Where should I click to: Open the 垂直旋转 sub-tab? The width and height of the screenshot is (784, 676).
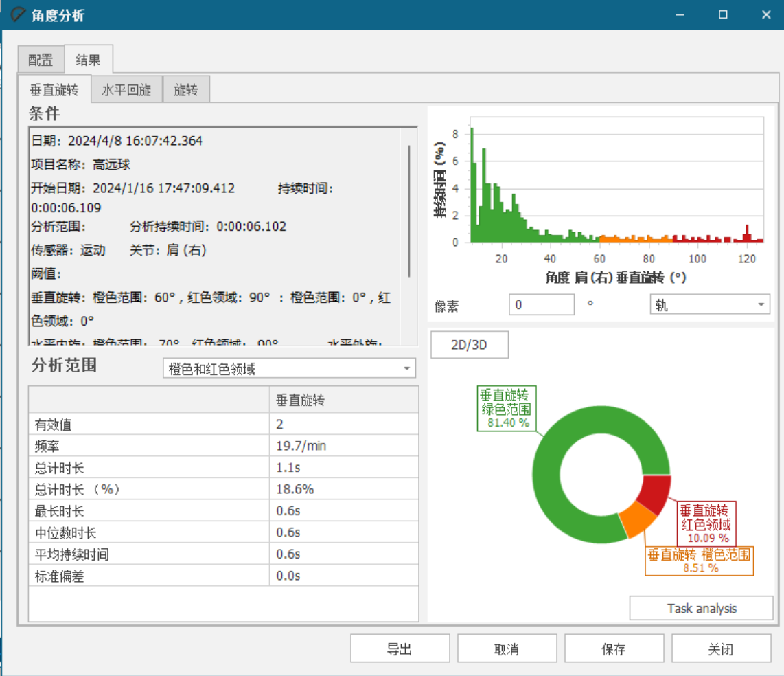point(54,90)
